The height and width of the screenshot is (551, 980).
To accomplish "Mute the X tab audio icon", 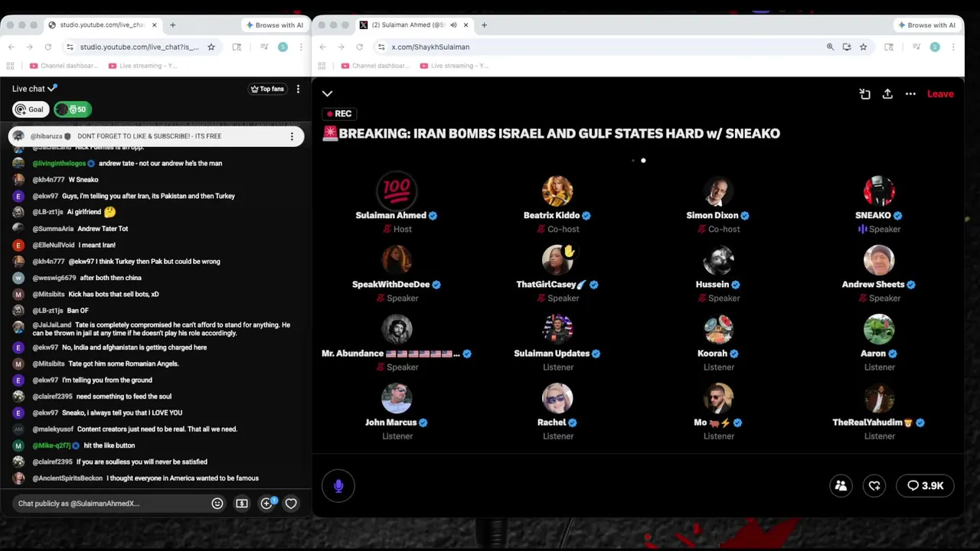I will coord(453,25).
